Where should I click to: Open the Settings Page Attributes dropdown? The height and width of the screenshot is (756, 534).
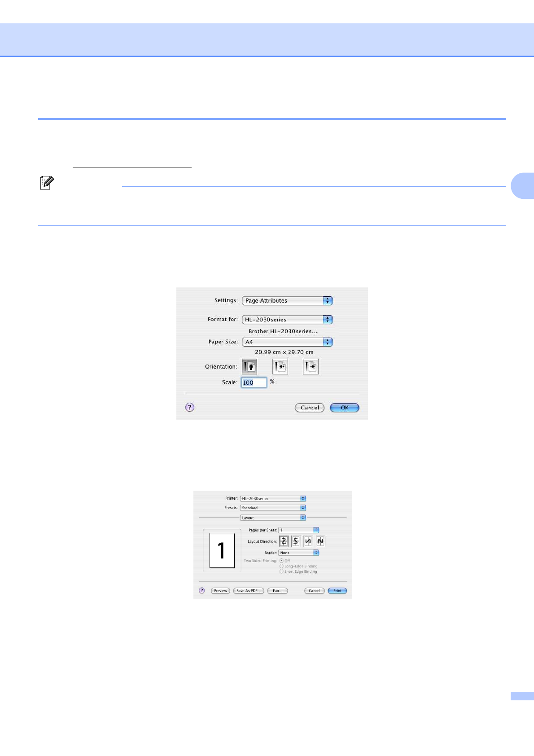287,301
